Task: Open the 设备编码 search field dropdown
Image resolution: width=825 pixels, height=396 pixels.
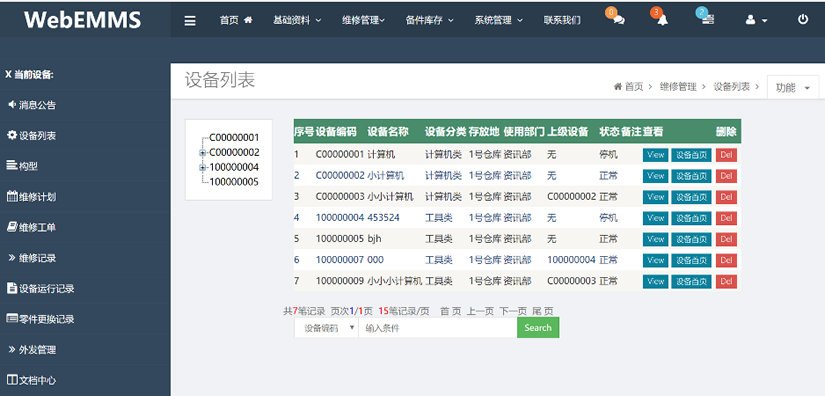Action: point(326,328)
